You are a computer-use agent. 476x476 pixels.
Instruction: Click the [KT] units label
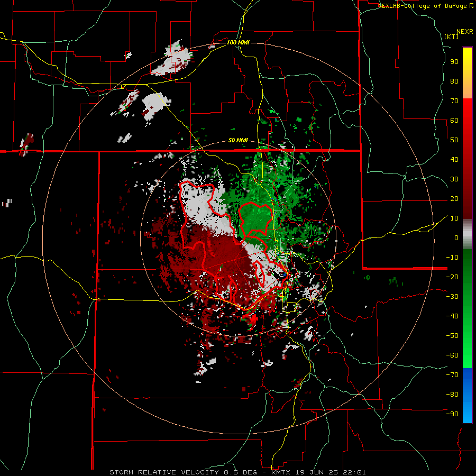(452, 36)
